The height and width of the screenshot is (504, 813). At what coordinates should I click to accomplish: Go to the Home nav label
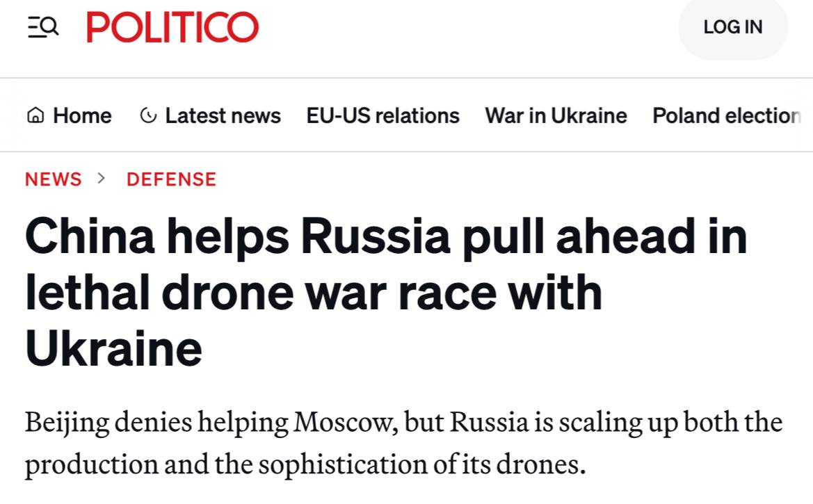pos(82,115)
